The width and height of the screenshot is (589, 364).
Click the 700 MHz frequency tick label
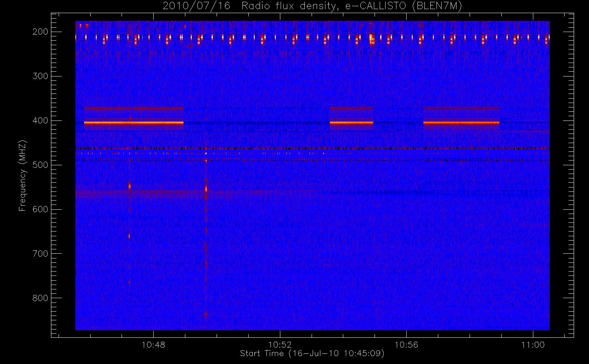click(40, 254)
